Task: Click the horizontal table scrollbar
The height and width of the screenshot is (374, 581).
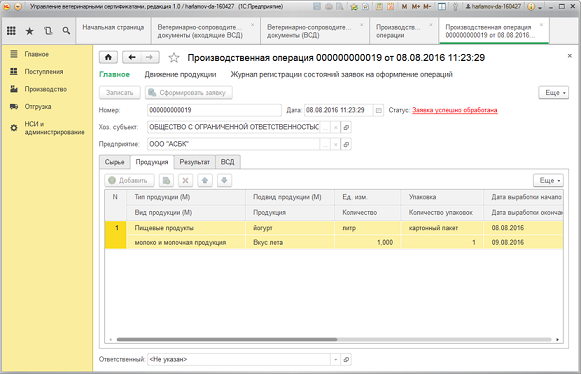Action: (x=227, y=339)
